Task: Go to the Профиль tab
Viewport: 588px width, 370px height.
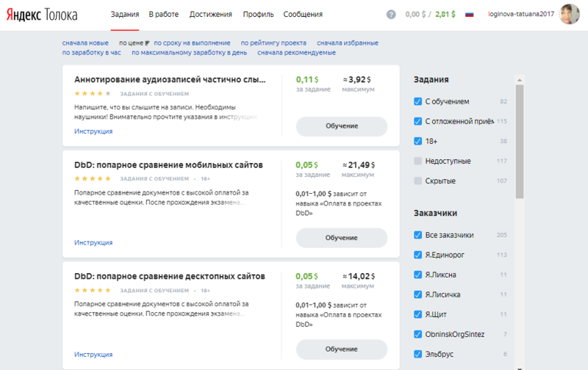Action: tap(259, 15)
